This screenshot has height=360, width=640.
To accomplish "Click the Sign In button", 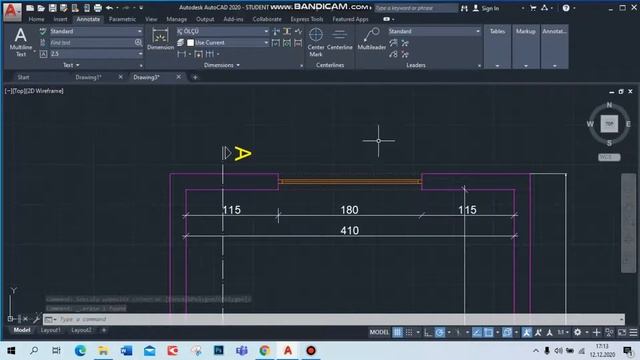I will click(x=486, y=8).
